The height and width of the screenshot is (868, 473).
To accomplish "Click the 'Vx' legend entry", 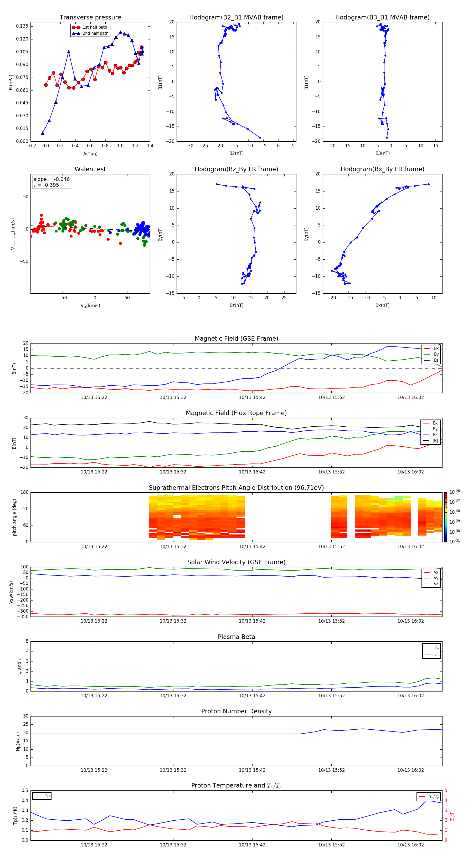I will click(431, 572).
